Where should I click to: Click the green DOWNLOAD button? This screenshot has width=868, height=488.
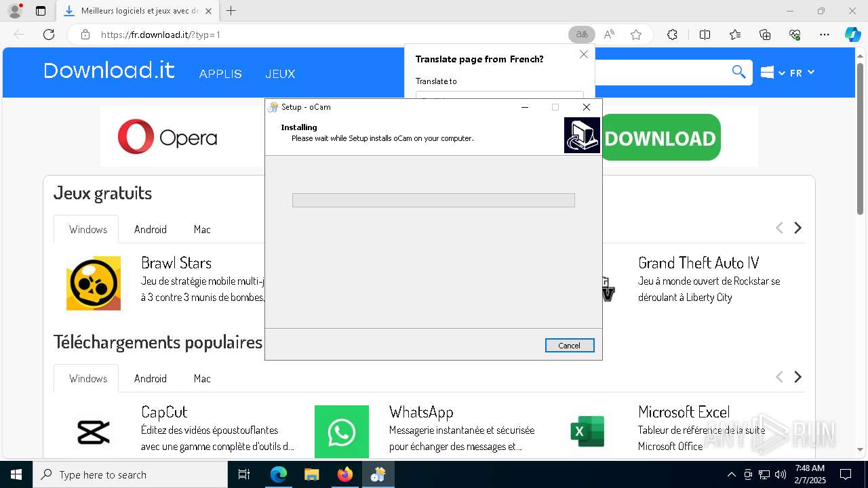[660, 138]
